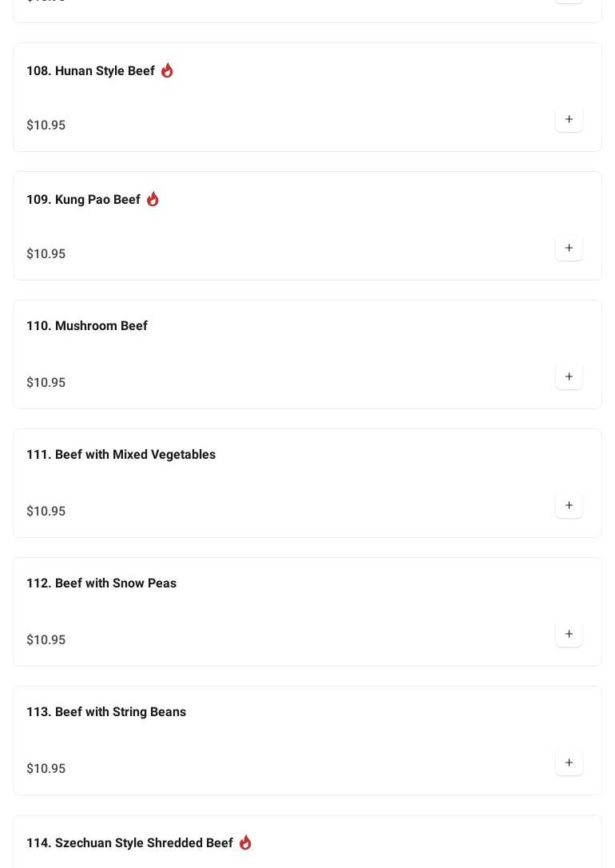Add Beef with String Beans to order

point(569,763)
